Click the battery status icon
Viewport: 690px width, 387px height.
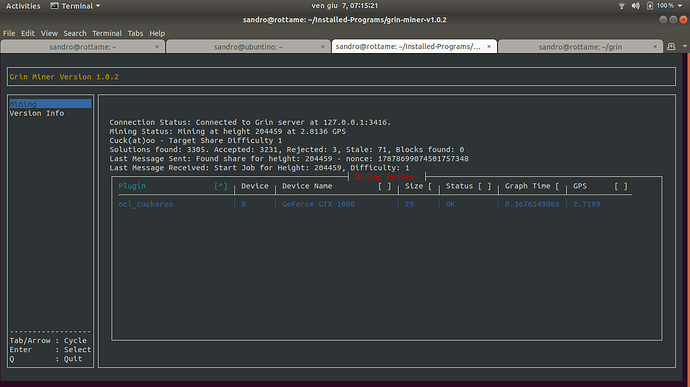pyautogui.click(x=650, y=6)
